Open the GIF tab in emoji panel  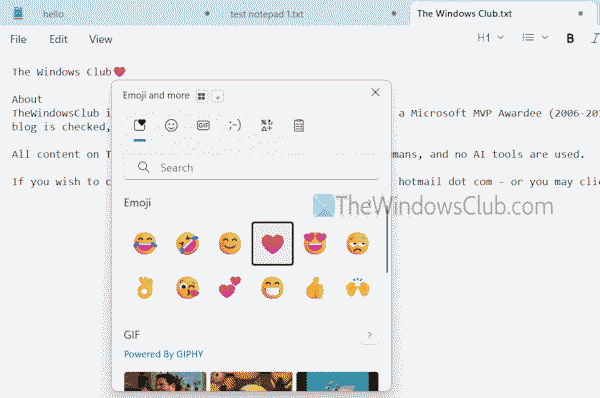pos(203,125)
